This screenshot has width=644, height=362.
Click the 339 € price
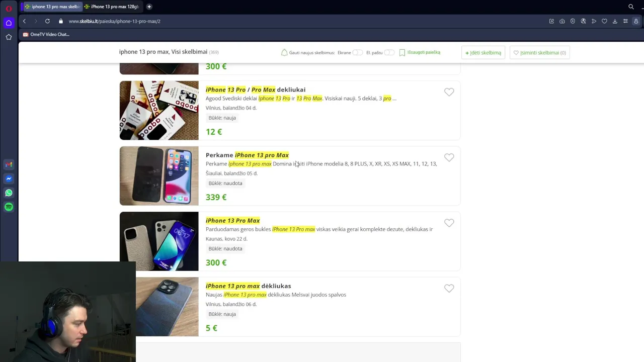click(216, 197)
